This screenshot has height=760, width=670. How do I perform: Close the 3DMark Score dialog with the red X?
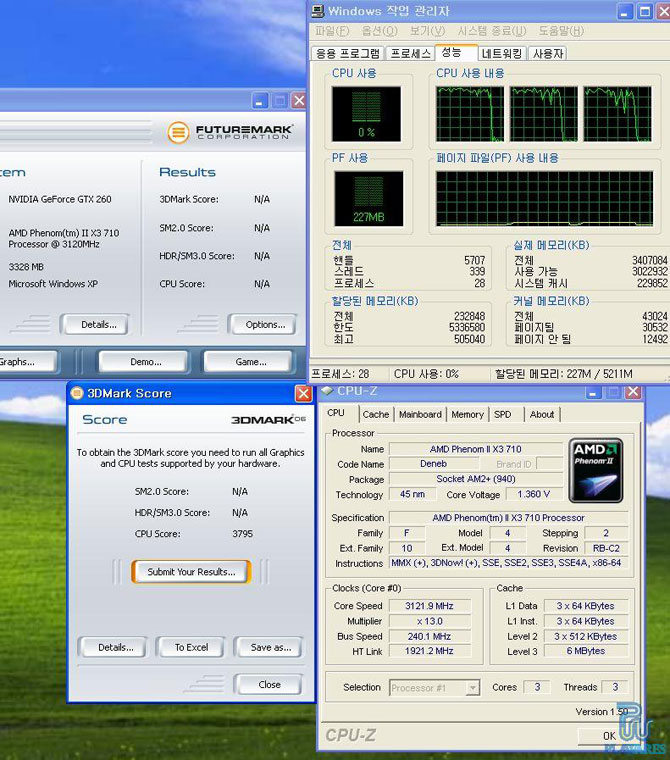pos(303,394)
